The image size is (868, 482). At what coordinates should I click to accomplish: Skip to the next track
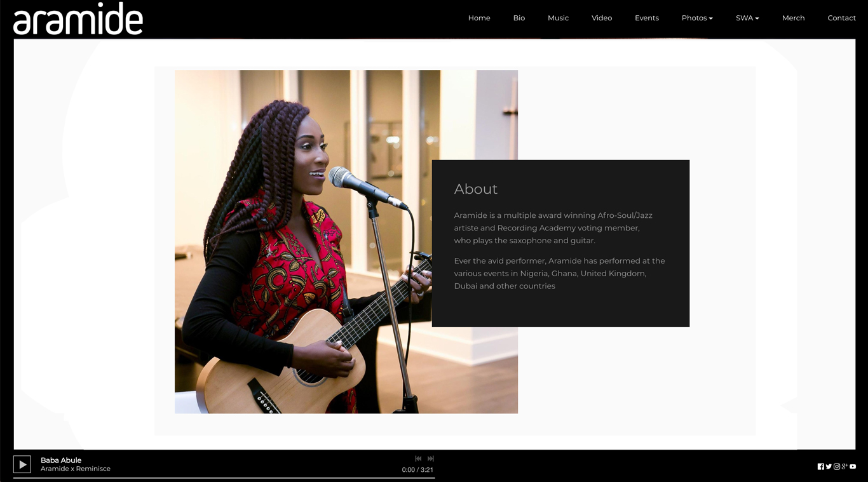[431, 459]
